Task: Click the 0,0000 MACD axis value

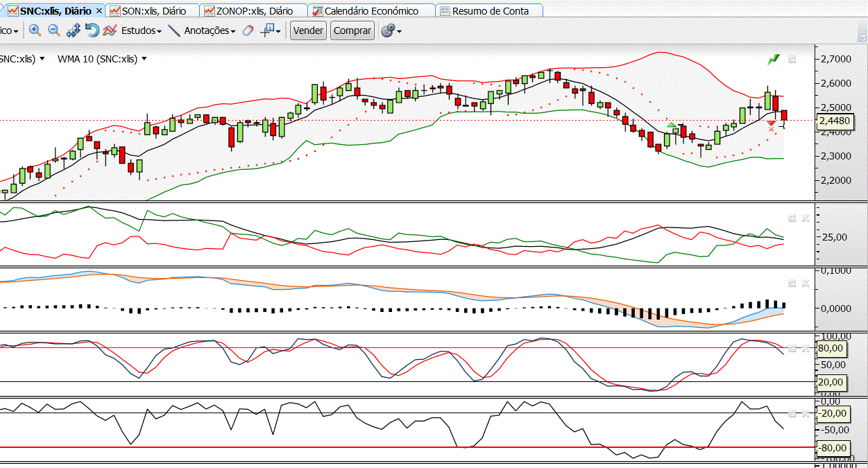Action: tap(835, 308)
